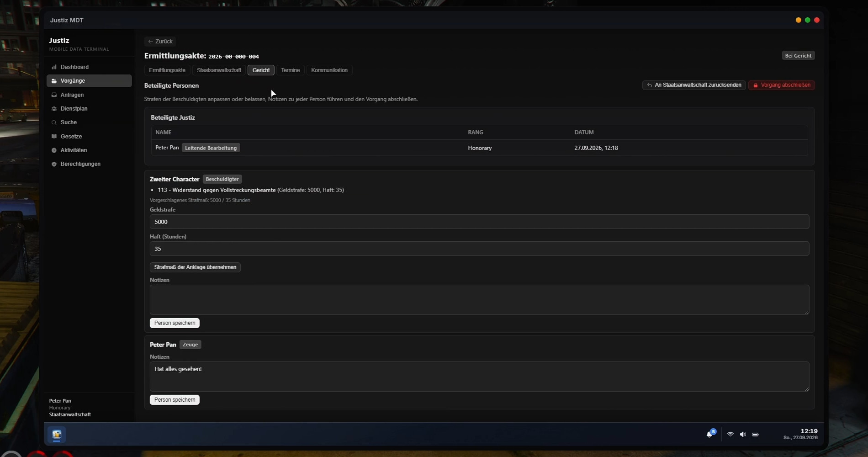868x457 pixels.
Task: Open the Termine tab
Action: point(291,70)
